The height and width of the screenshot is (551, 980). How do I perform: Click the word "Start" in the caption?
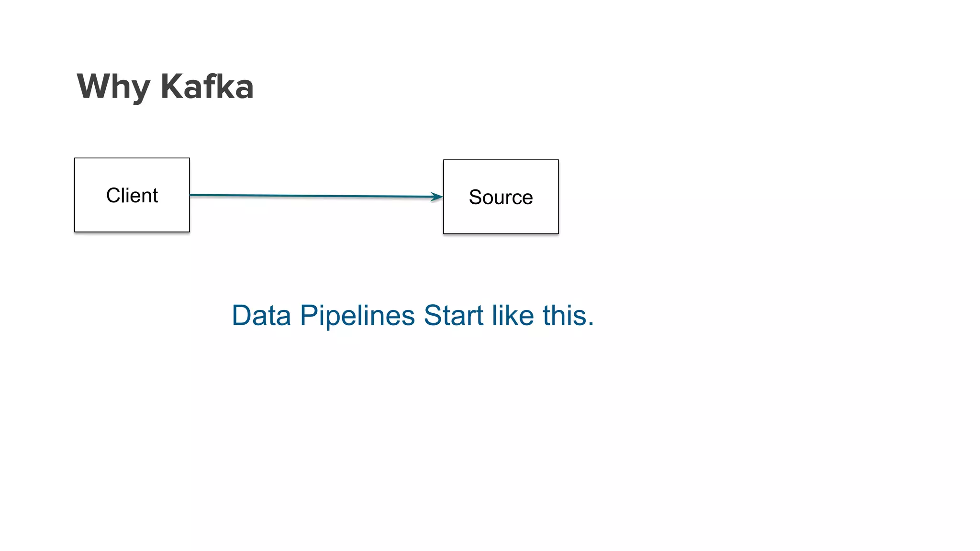click(x=454, y=316)
